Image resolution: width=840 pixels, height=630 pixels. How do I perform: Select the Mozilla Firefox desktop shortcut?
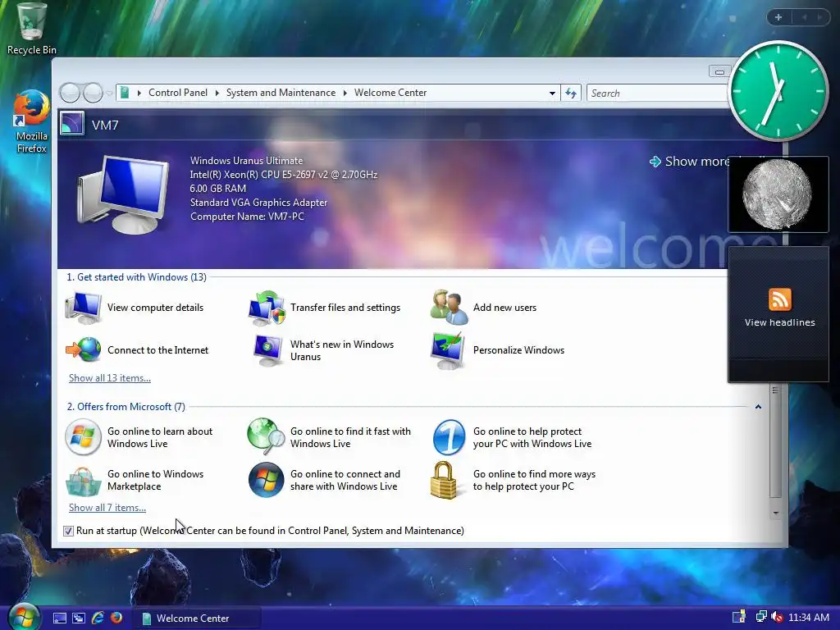click(31, 122)
